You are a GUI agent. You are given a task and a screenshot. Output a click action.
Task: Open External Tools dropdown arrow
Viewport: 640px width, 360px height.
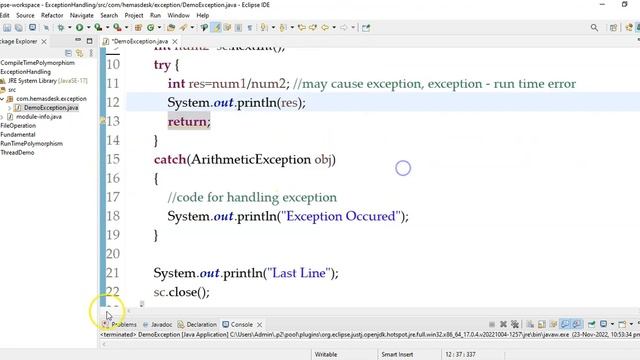pyautogui.click(x=127, y=28)
